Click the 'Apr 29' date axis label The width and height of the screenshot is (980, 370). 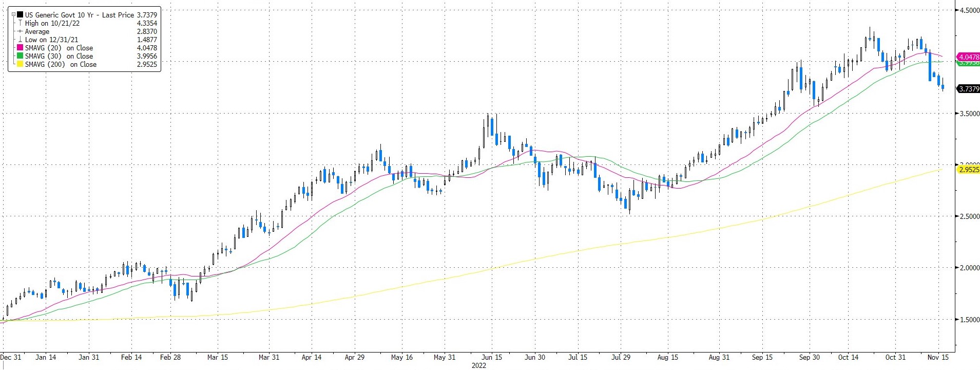[355, 357]
